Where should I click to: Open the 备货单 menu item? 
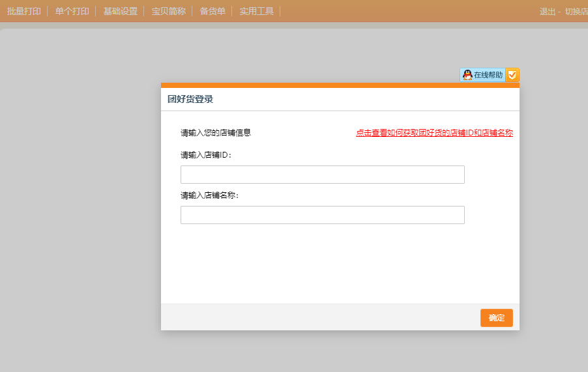click(213, 11)
